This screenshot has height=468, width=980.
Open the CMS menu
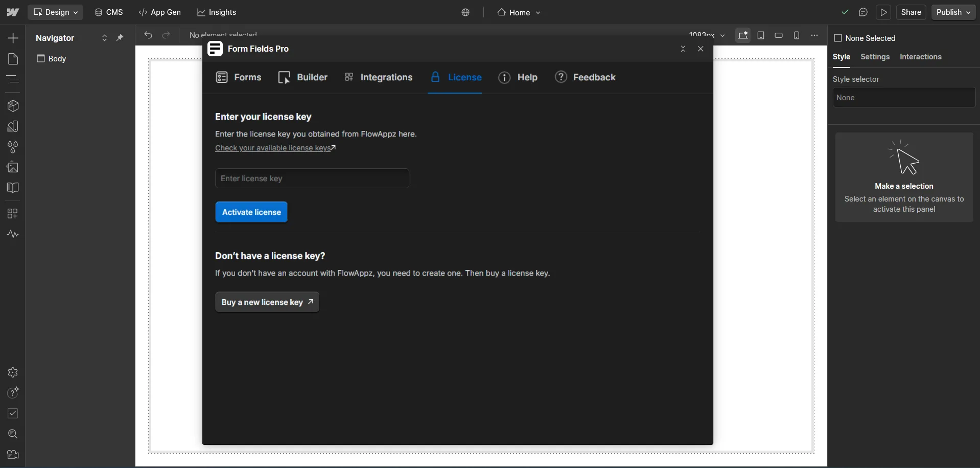click(x=109, y=12)
